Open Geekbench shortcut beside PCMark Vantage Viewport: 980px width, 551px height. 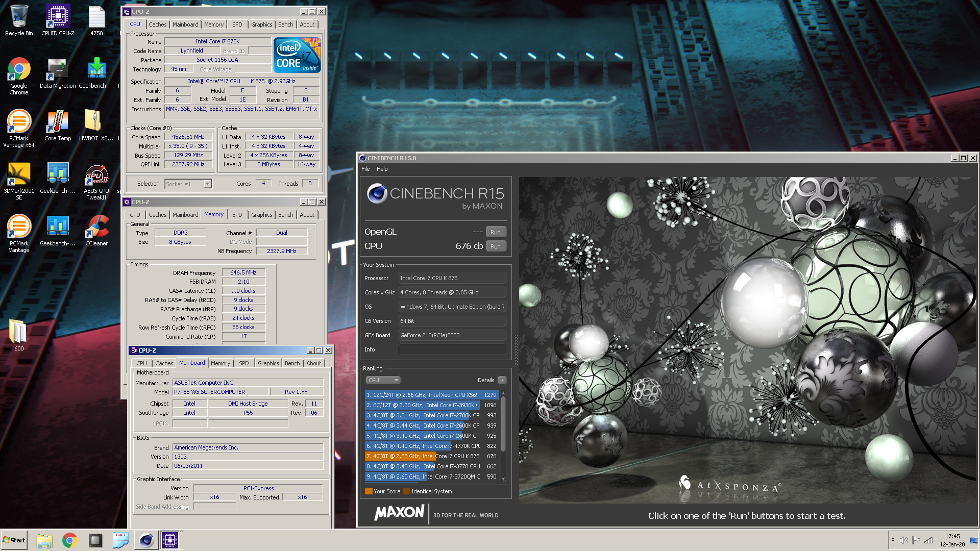tap(58, 231)
